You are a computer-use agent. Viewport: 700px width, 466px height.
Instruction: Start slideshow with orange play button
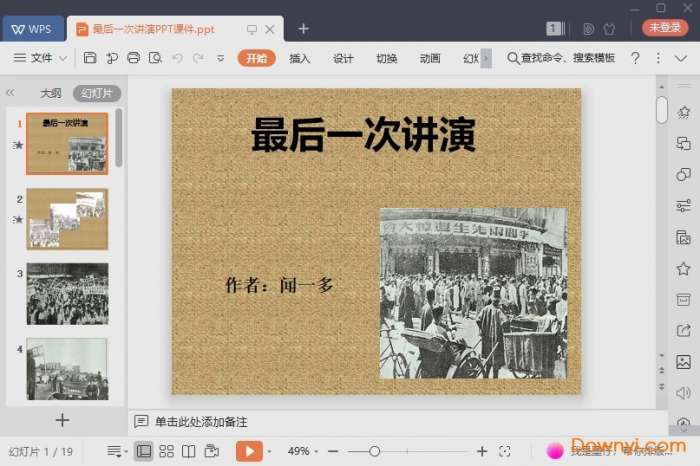pyautogui.click(x=248, y=451)
